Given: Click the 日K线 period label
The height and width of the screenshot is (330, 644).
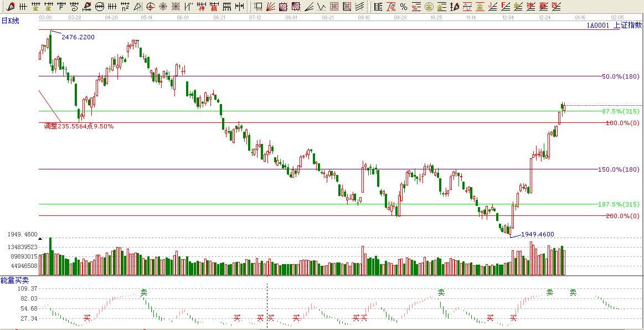Looking at the screenshot, I should pyautogui.click(x=9, y=20).
